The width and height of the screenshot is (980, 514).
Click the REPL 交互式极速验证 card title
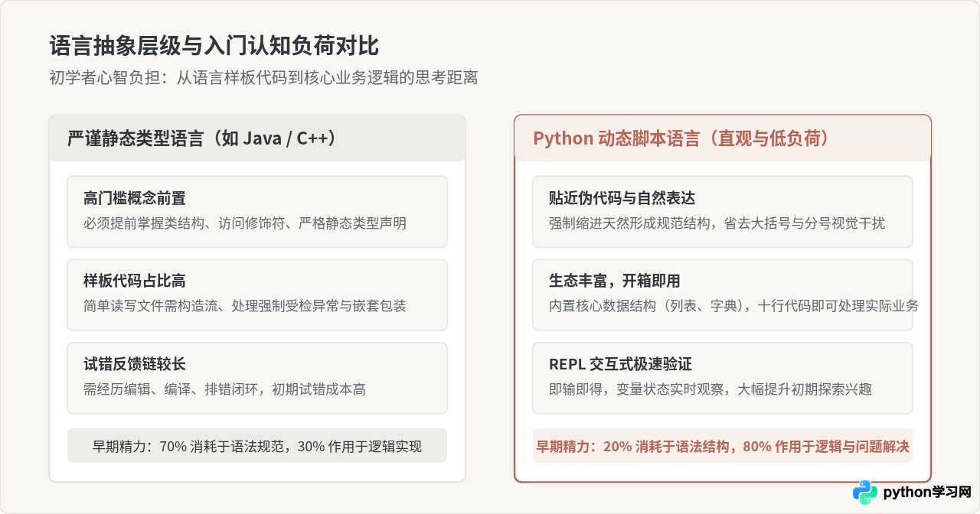pyautogui.click(x=620, y=365)
